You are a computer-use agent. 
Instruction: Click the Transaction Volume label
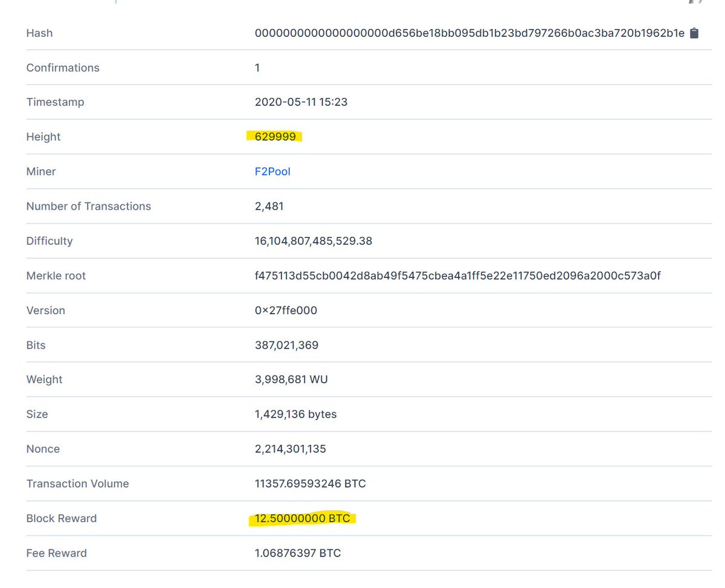point(78,483)
